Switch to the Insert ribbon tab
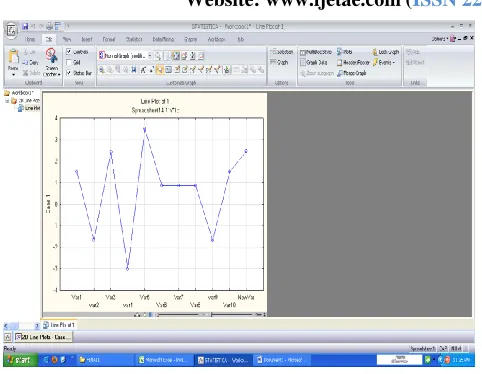The height and width of the screenshot is (374, 482). (x=87, y=39)
